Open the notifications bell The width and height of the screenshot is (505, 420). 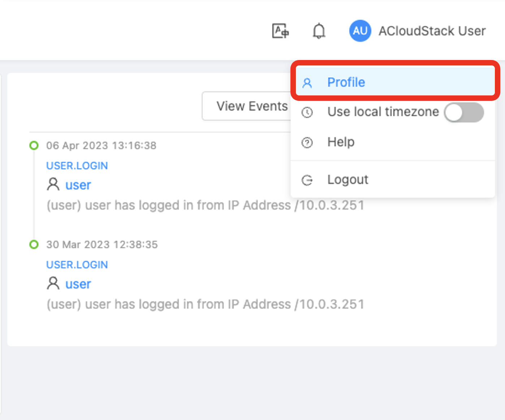[319, 31]
